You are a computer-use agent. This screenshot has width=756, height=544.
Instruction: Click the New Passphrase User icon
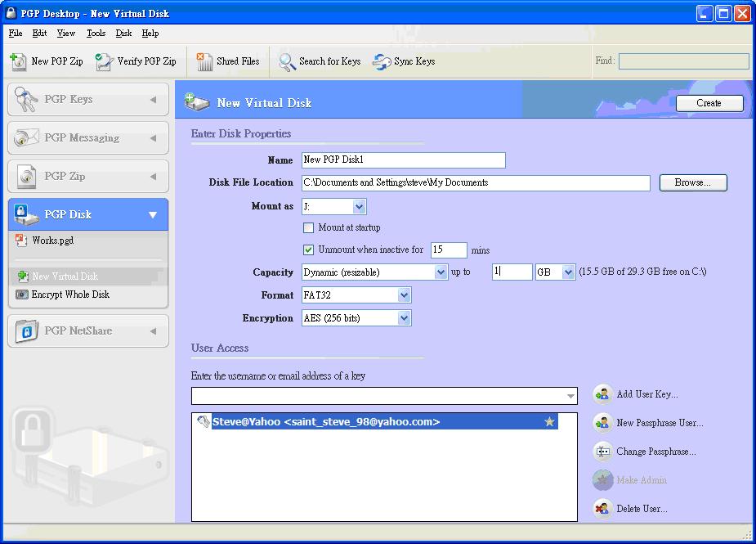[602, 423]
